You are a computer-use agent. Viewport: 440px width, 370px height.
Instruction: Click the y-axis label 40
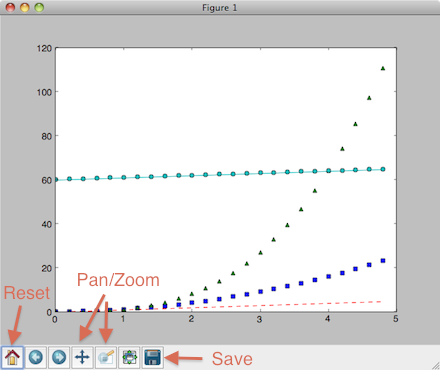47,224
